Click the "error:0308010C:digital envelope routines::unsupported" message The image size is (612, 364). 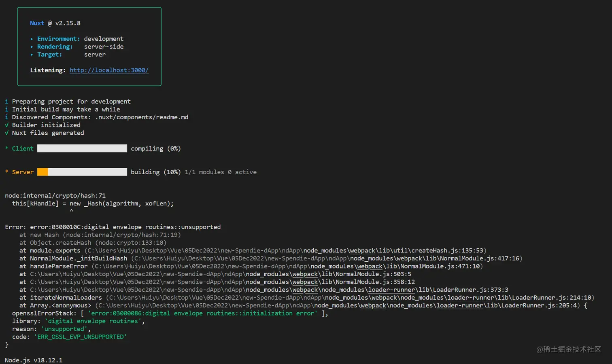(125, 227)
